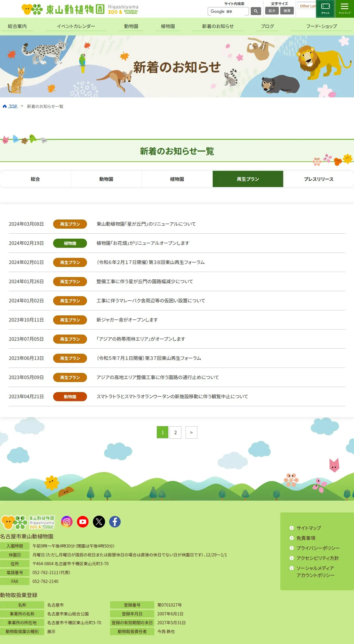Viewport: 354px width, 644px height.
Task: Click the footer zoo logo
Action: 28,522
